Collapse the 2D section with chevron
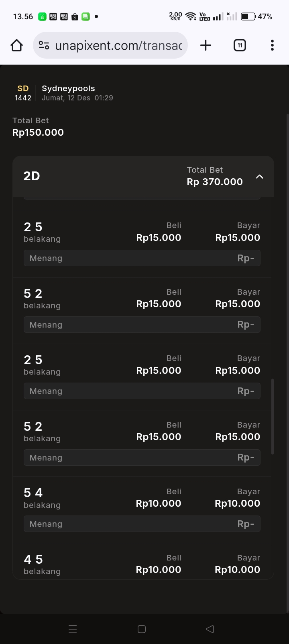 coord(260,177)
